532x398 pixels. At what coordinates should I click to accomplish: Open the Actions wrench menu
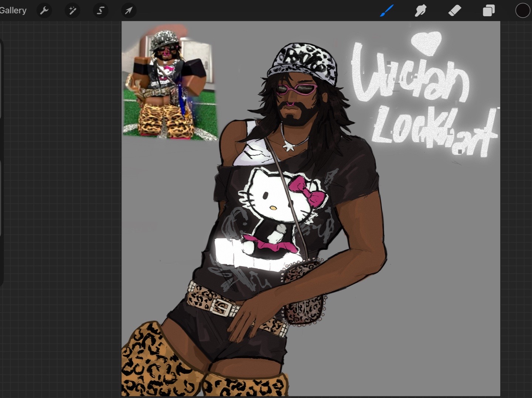click(x=44, y=11)
